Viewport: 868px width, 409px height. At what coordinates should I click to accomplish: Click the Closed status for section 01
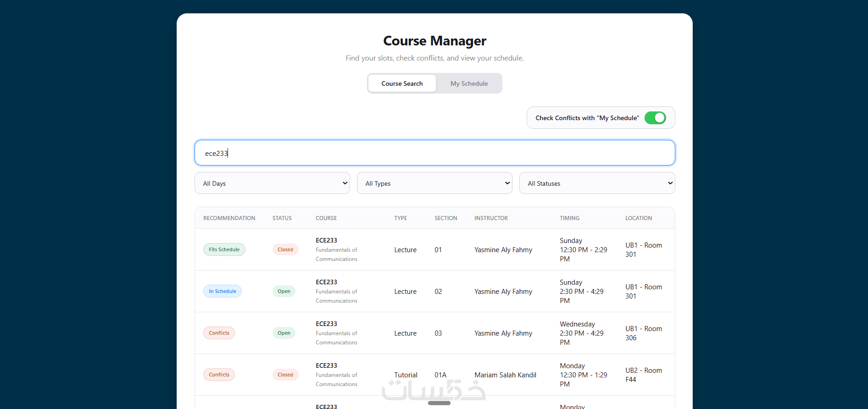coord(285,249)
